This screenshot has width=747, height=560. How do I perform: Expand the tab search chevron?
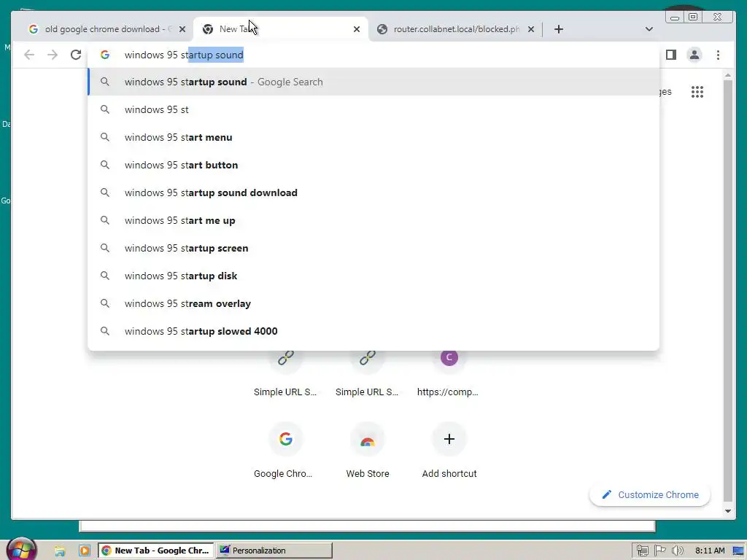(649, 29)
